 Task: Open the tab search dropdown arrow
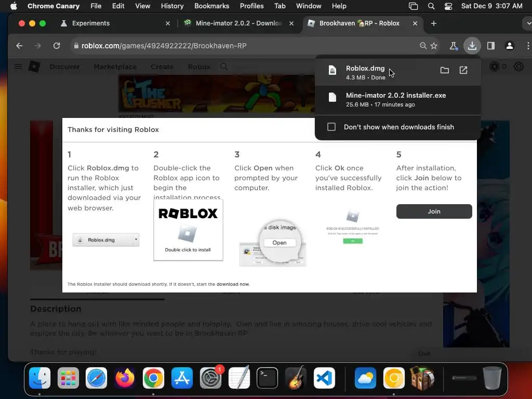(528, 23)
